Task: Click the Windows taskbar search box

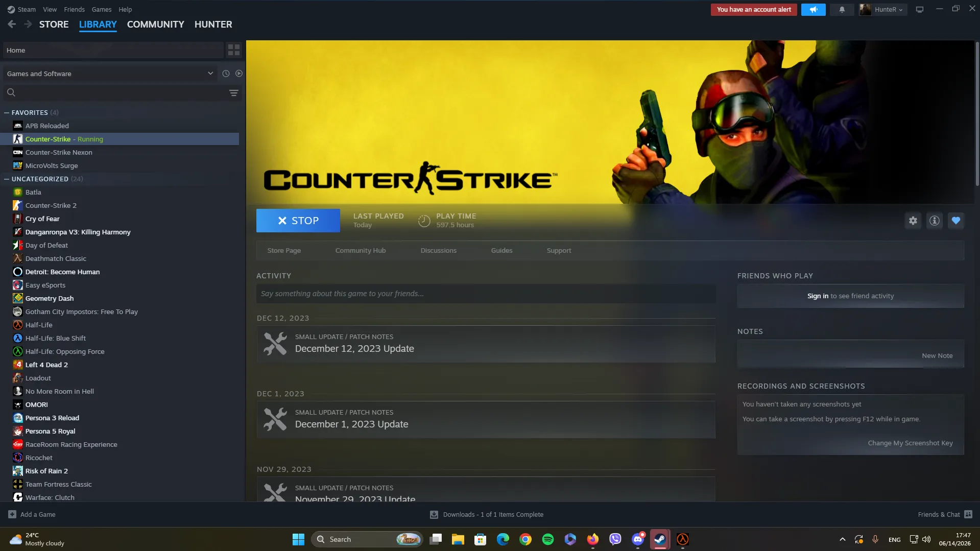Action: 367,539
